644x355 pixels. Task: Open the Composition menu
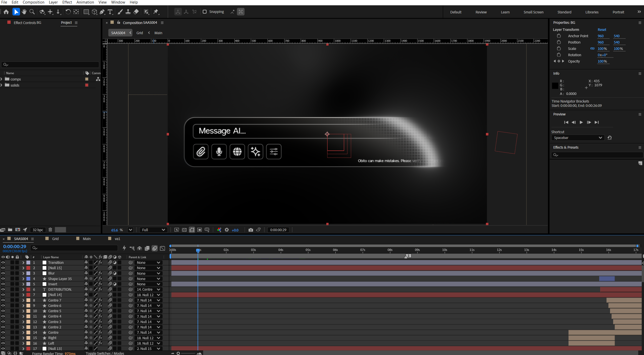[x=33, y=2]
